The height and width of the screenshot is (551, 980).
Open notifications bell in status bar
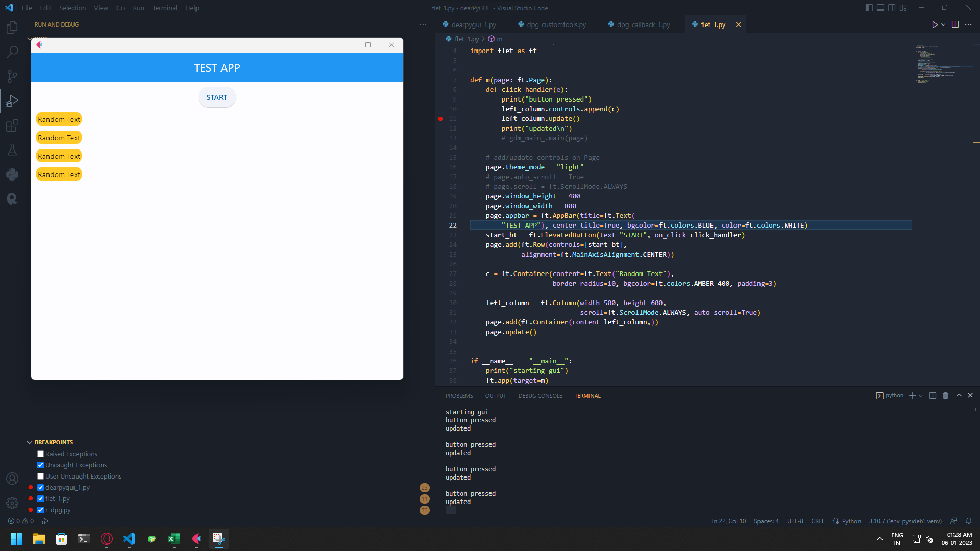969,521
